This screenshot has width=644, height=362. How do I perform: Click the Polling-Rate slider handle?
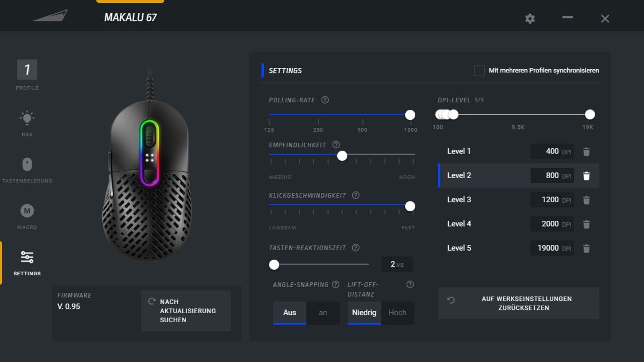pos(410,115)
